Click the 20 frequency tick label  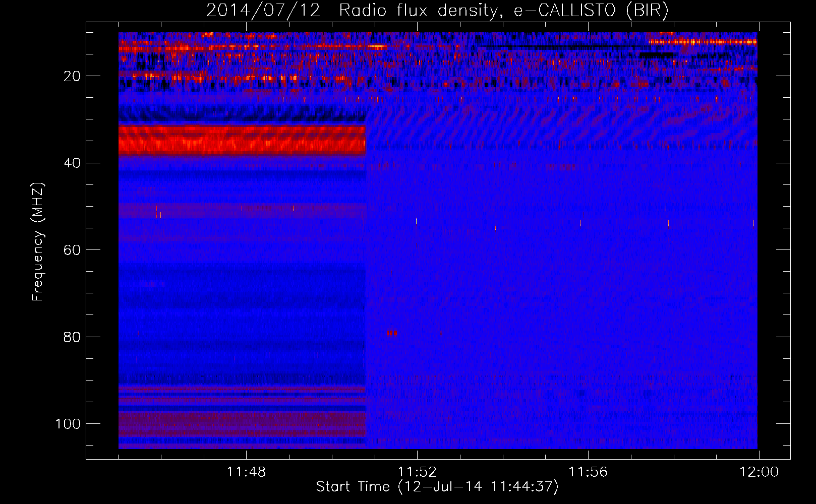[73, 76]
